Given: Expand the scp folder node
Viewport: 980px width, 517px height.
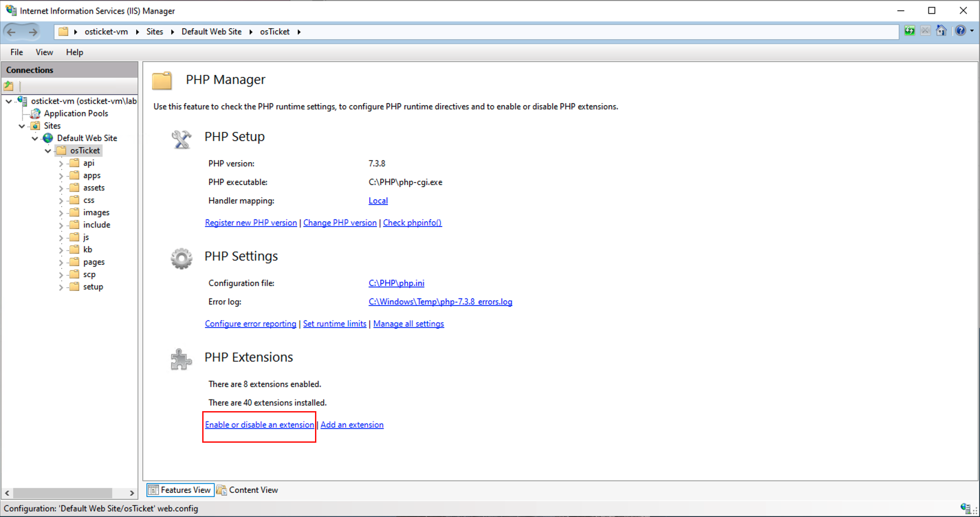Looking at the screenshot, I should [61, 274].
